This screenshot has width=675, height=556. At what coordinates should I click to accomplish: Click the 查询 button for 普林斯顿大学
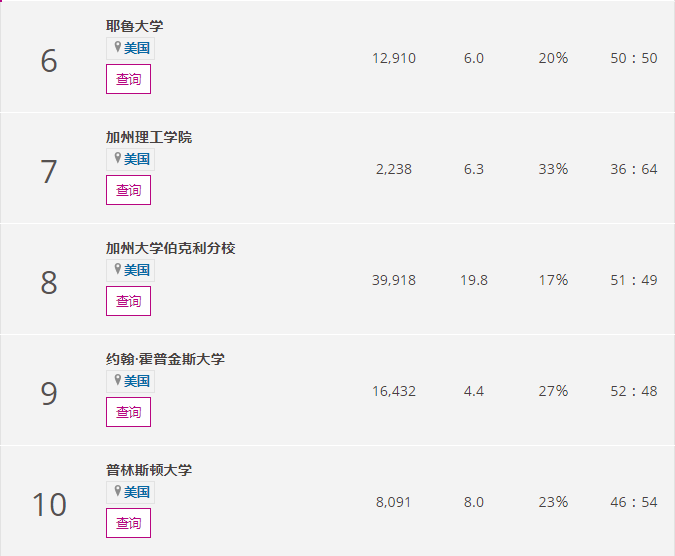point(128,523)
